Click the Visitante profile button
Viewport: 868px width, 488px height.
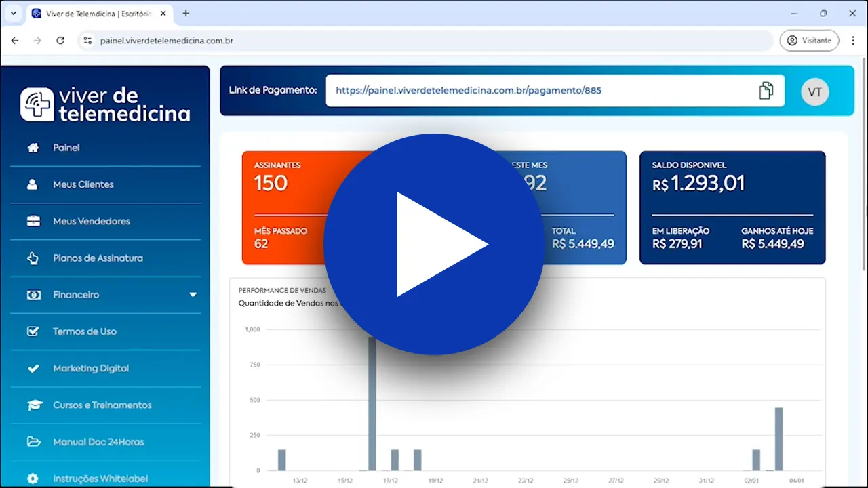point(809,41)
